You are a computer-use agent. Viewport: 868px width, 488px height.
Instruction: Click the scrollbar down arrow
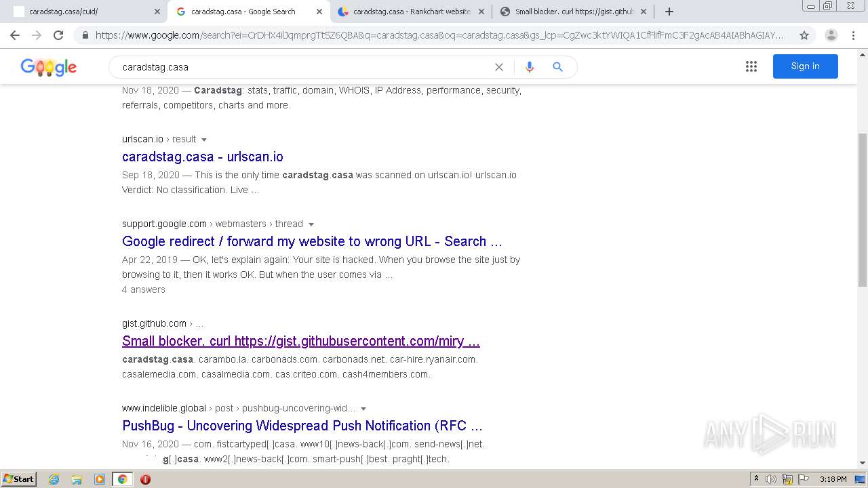click(863, 463)
